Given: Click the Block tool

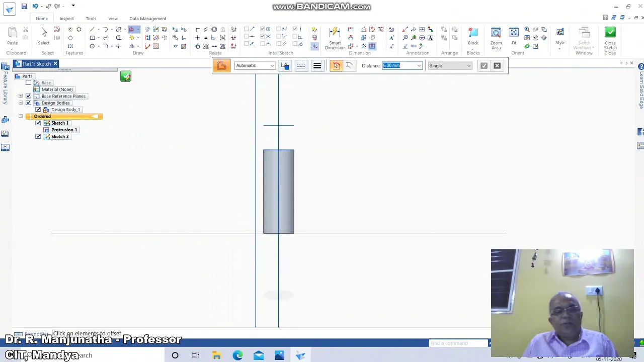Looking at the screenshot, I should 473,36.
